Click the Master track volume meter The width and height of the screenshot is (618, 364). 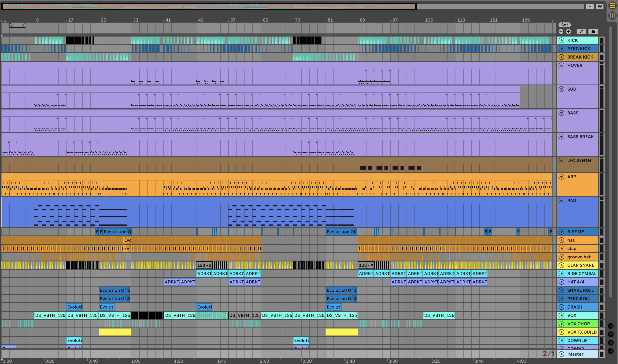click(x=602, y=354)
